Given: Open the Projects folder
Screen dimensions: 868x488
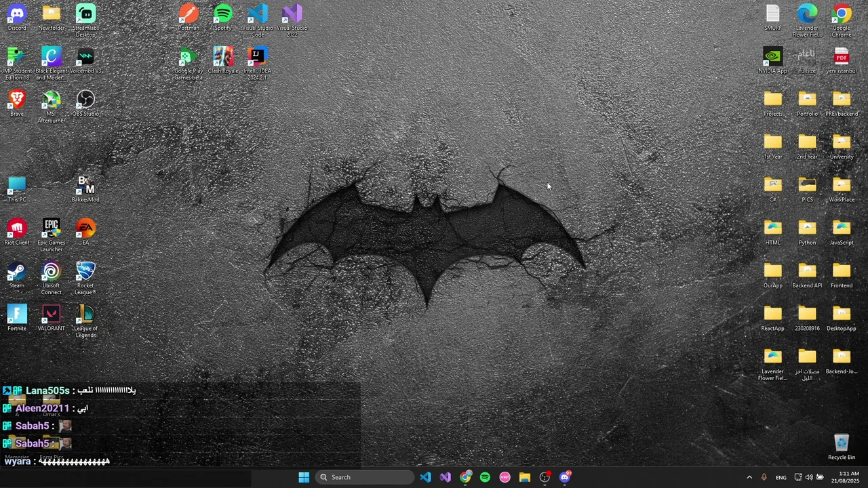Looking at the screenshot, I should click(773, 103).
